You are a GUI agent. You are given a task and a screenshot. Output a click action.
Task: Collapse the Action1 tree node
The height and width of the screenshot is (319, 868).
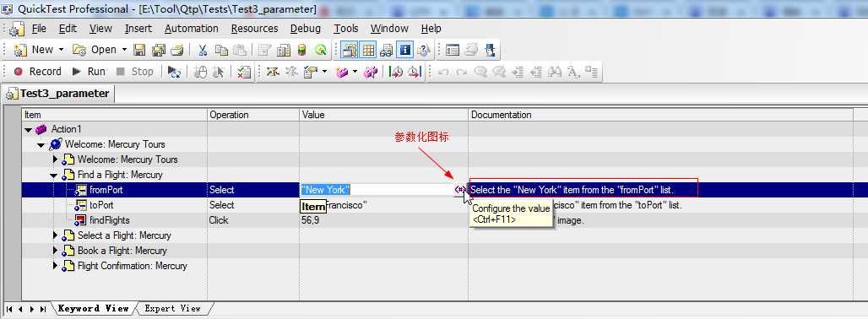click(x=28, y=129)
